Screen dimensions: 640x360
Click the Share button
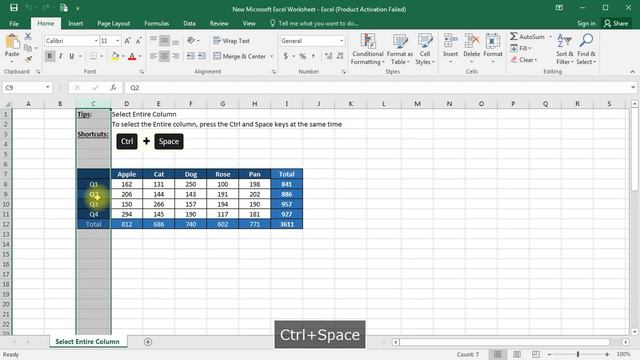pos(616,23)
